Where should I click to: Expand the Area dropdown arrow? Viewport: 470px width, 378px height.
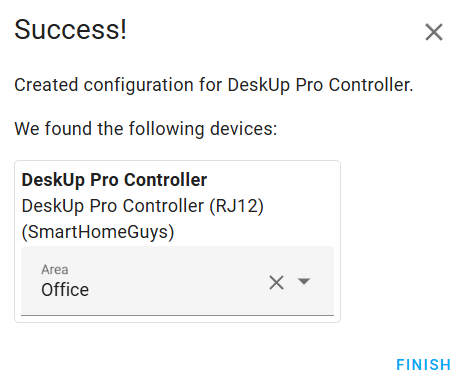304,282
